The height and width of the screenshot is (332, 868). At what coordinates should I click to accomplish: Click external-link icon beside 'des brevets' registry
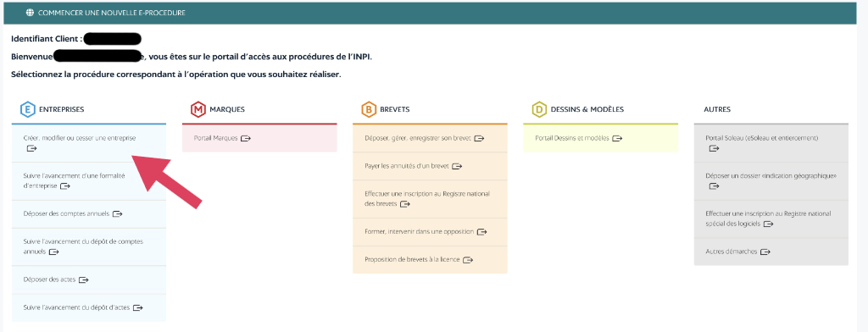[x=404, y=204]
